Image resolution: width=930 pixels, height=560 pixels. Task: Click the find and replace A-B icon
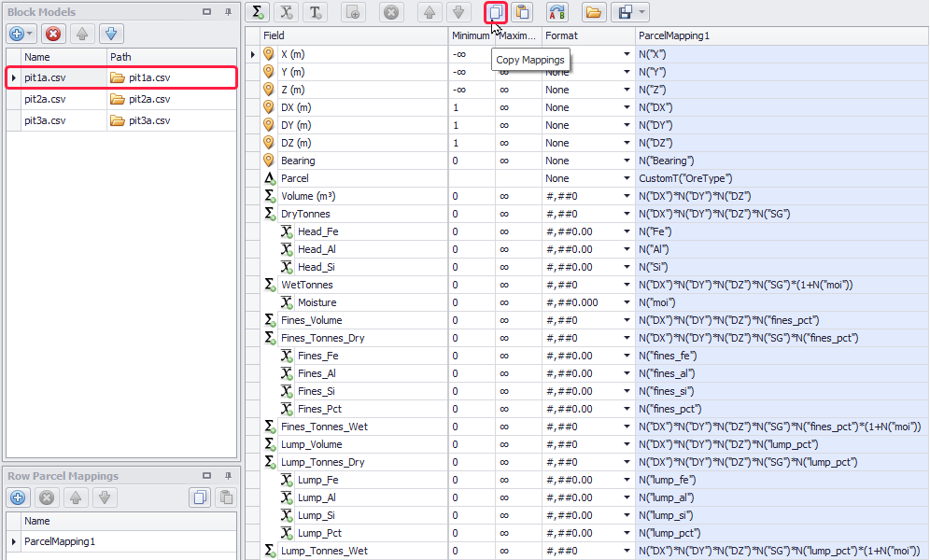[557, 12]
